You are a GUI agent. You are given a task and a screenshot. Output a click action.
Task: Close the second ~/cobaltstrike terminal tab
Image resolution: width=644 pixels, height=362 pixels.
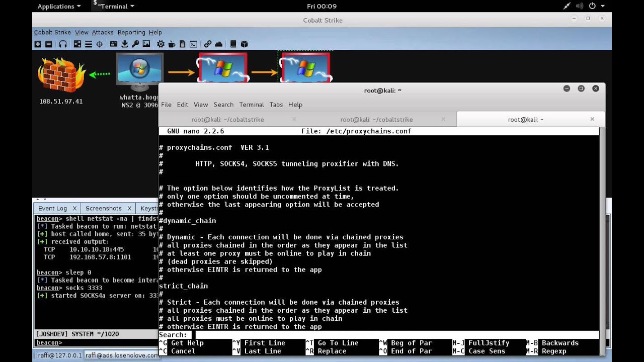[443, 119]
